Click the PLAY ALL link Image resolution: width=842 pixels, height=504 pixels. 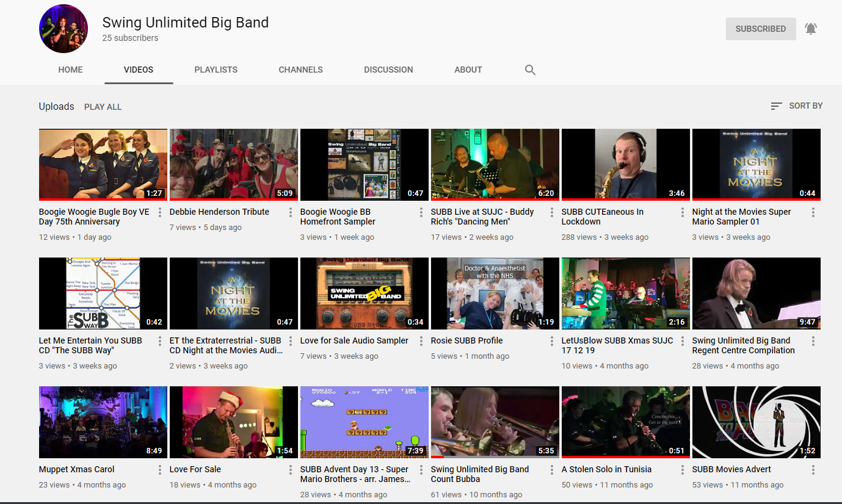pos(103,107)
